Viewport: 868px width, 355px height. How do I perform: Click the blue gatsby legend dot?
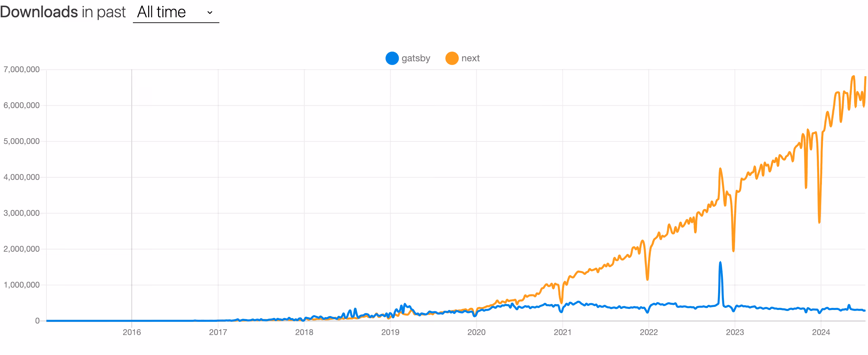(392, 58)
